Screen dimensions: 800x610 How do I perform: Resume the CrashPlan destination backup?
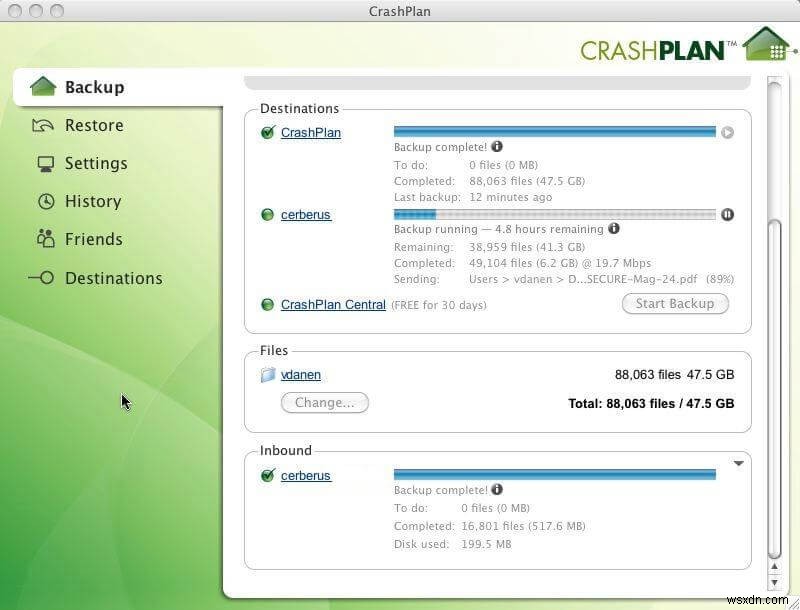click(x=728, y=131)
